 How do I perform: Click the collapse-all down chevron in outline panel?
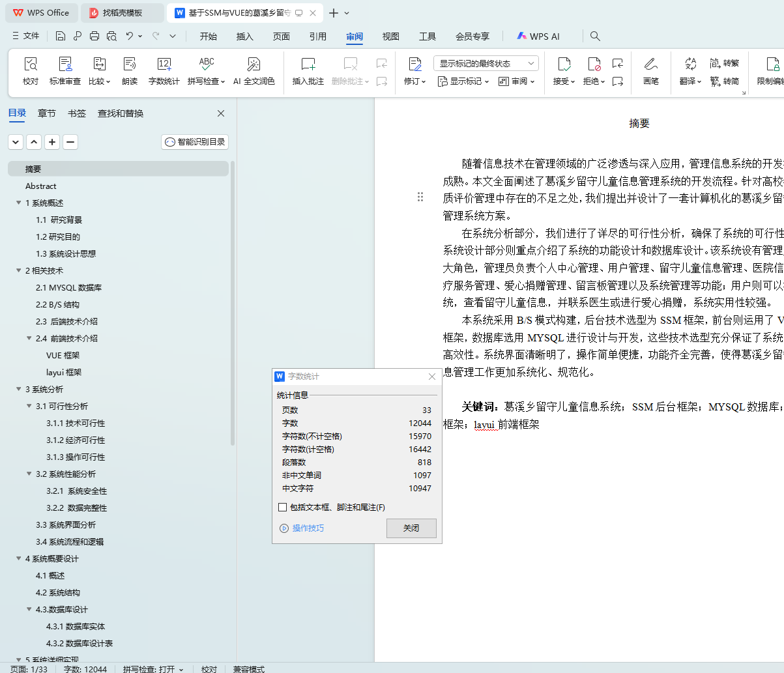pyautogui.click(x=16, y=142)
